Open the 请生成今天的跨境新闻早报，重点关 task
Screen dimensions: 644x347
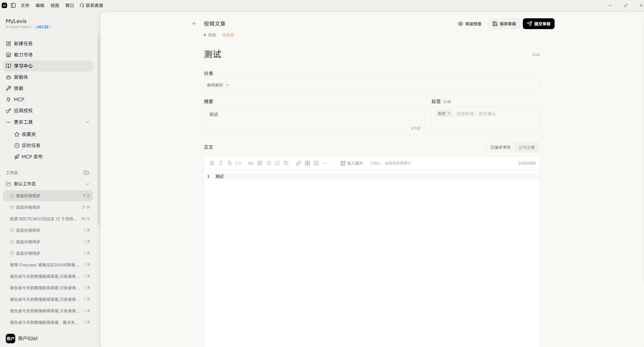[48, 322]
